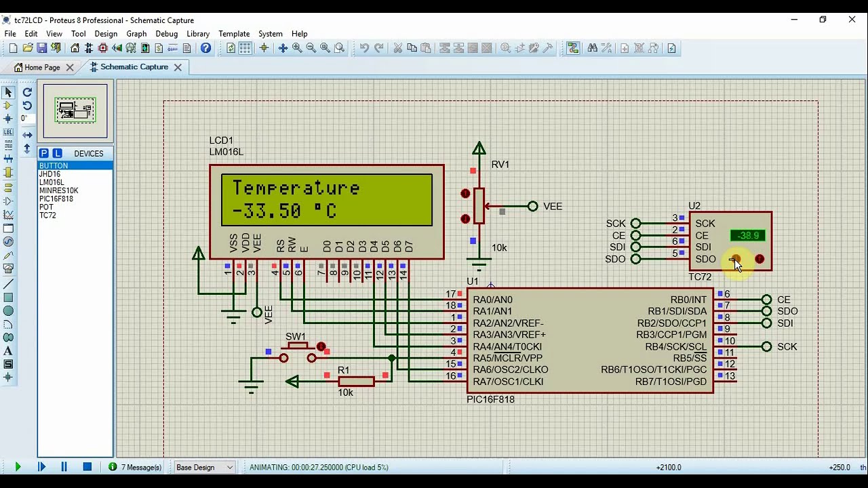Open the Template menu
The width and height of the screenshot is (868, 488).
point(234,33)
